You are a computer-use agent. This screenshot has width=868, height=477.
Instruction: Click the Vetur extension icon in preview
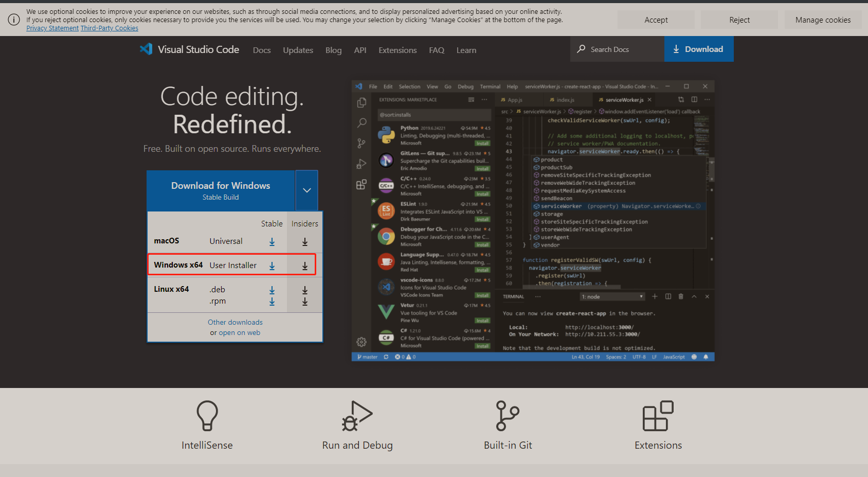(x=386, y=312)
